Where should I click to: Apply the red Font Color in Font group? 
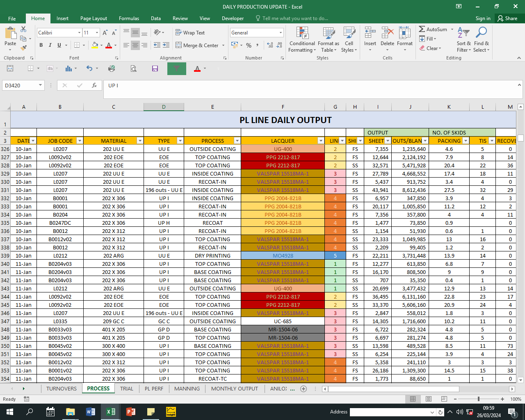coord(109,45)
